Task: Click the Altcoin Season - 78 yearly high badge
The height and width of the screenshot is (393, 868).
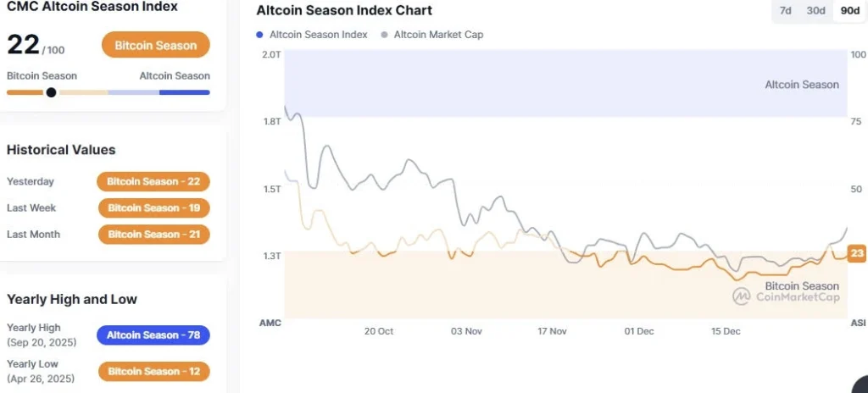Action: (153, 335)
